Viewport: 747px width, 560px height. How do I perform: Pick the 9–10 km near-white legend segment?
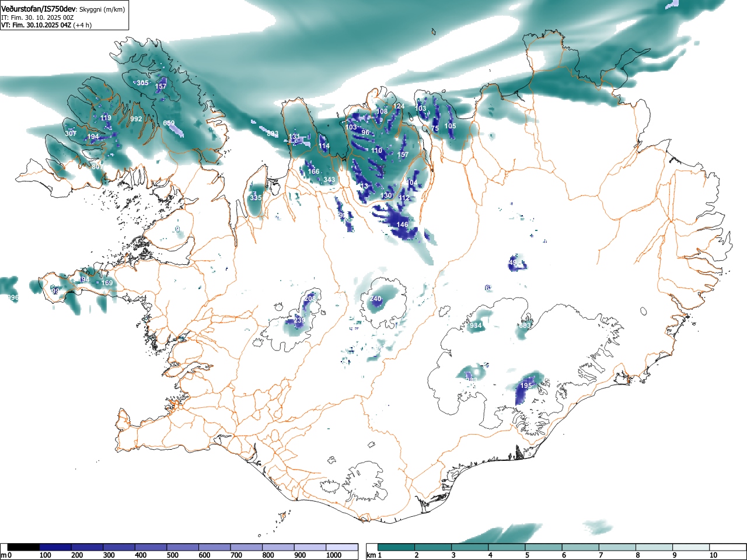[x=691, y=547]
